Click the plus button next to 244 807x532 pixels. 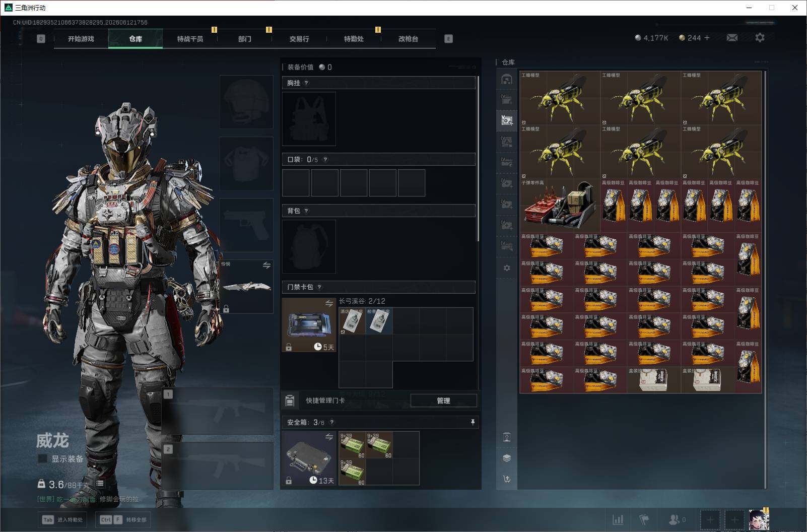[x=707, y=38]
